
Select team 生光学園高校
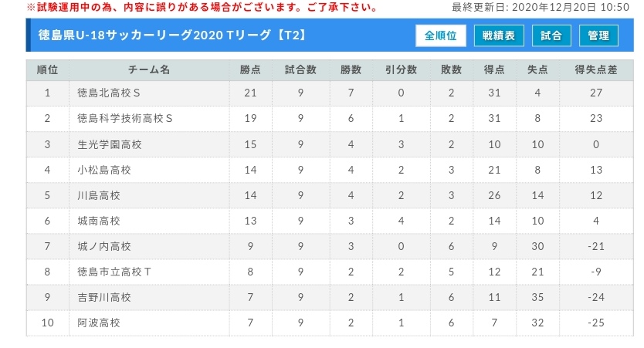pos(109,144)
